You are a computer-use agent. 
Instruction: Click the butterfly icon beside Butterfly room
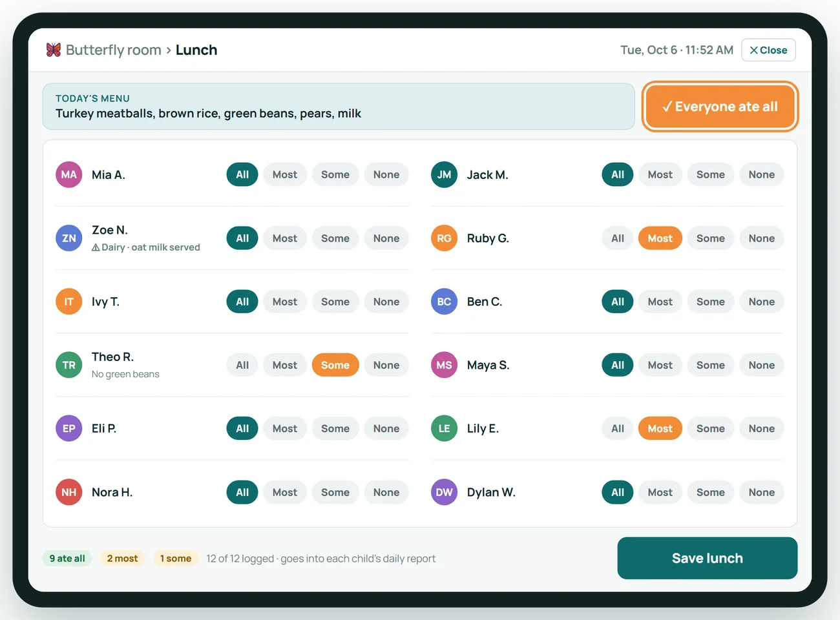coord(54,50)
